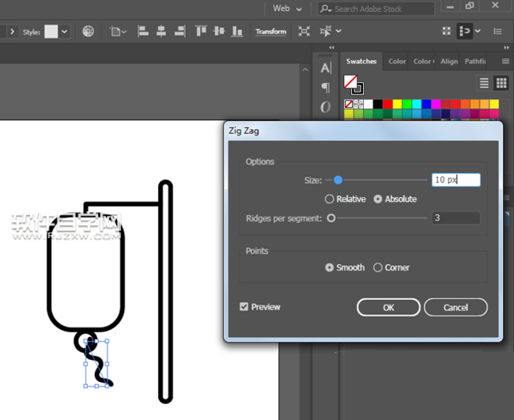This screenshot has width=514, height=420.
Task: Open the Paragraph panel icon
Action: point(326,88)
